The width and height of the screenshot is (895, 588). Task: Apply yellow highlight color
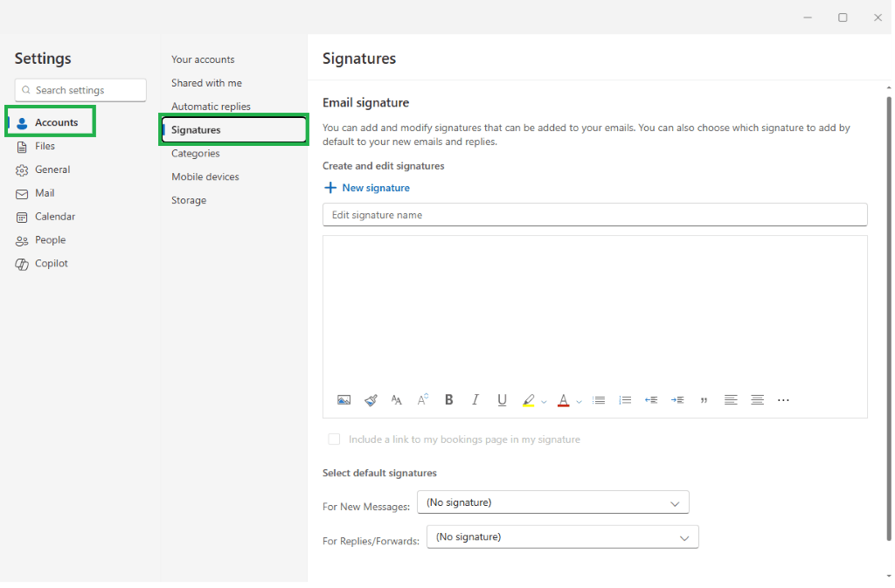click(529, 400)
